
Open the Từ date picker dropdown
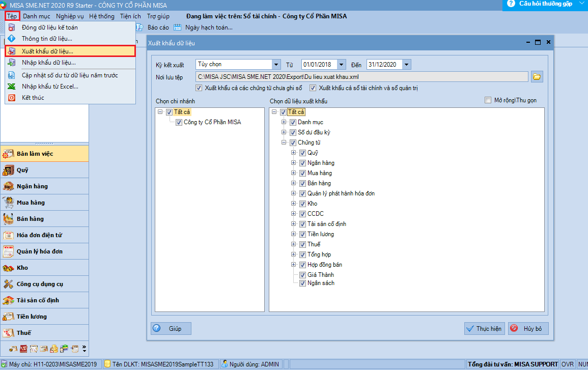pyautogui.click(x=341, y=65)
